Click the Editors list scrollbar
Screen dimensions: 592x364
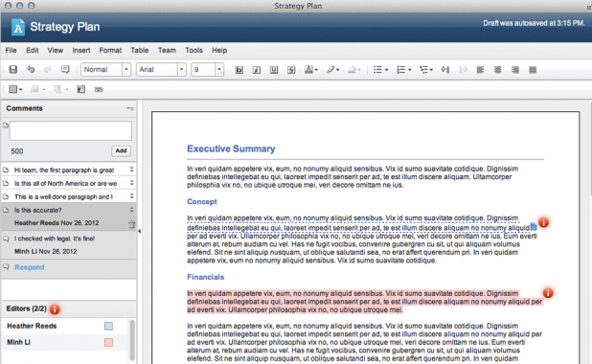pyautogui.click(x=132, y=340)
